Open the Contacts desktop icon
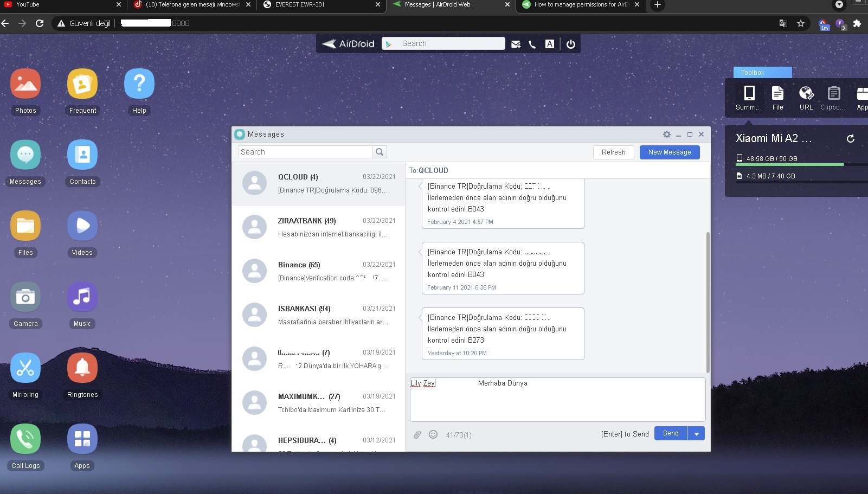868x494 pixels. tap(82, 155)
